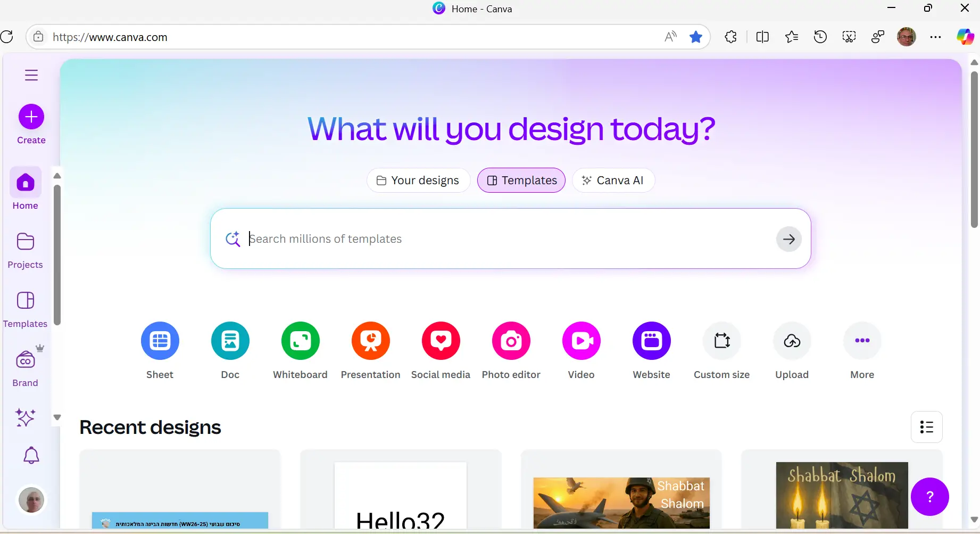Viewport: 980px width, 534px height.
Task: Open the Shabbat Shalom soldier design thumbnail
Action: (x=621, y=490)
